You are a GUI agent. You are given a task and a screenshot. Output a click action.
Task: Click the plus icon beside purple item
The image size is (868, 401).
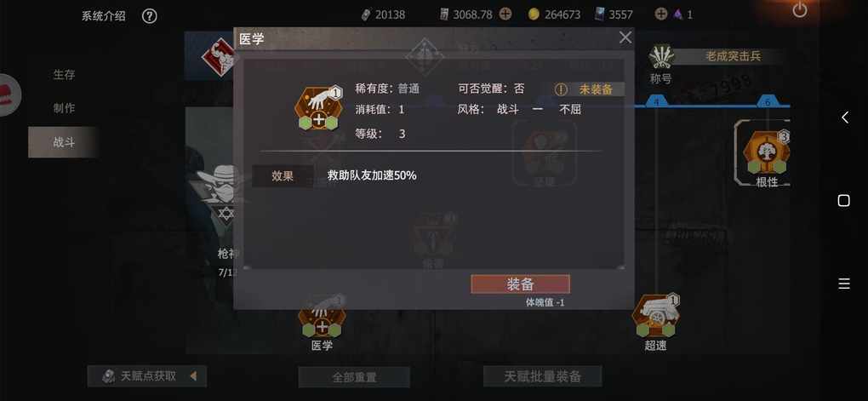pos(660,14)
